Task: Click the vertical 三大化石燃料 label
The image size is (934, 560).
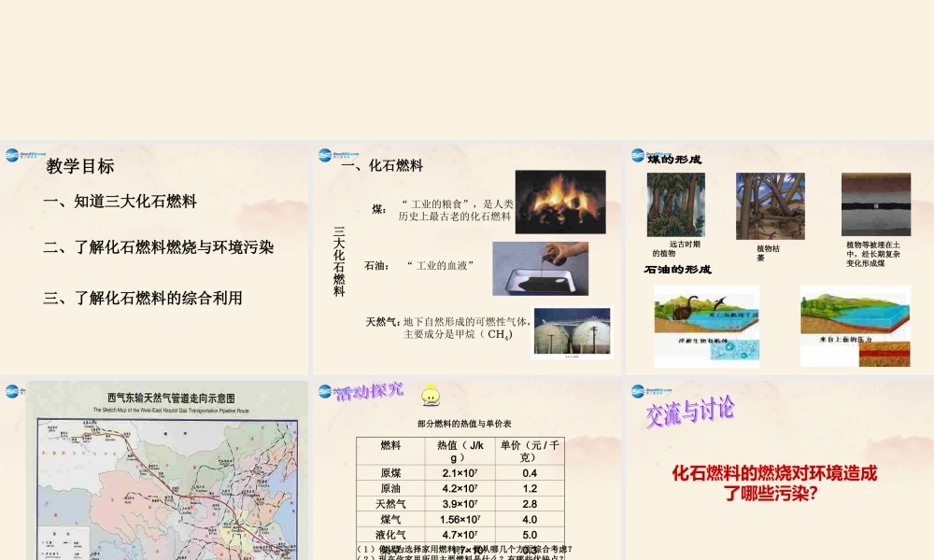Action: click(339, 261)
